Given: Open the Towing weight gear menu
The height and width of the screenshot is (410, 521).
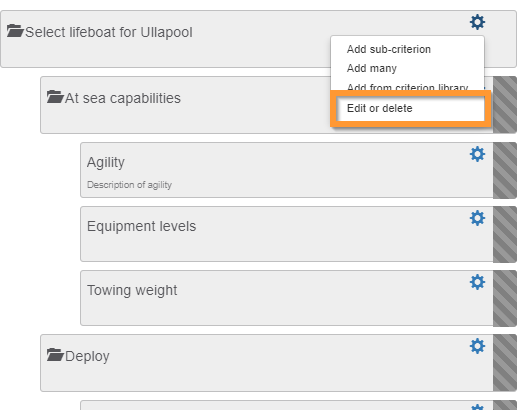Looking at the screenshot, I should (x=477, y=282).
